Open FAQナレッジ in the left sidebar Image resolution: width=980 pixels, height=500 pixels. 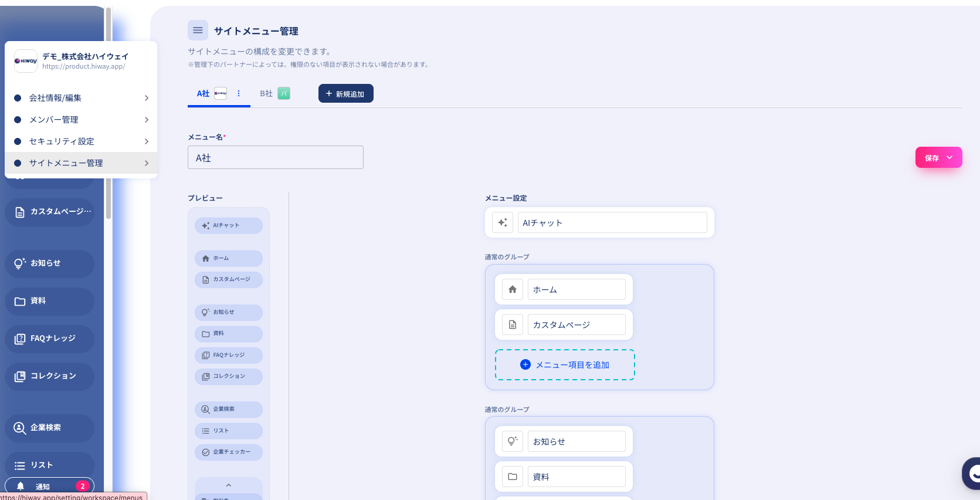coord(50,338)
